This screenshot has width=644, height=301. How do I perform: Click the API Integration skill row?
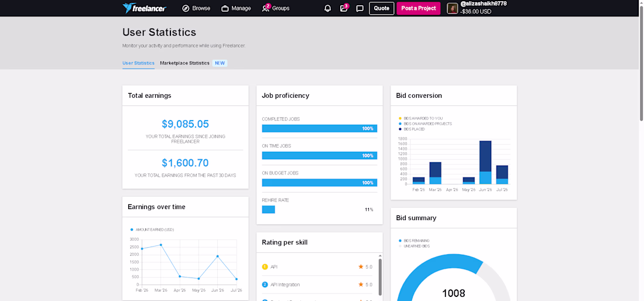click(317, 285)
